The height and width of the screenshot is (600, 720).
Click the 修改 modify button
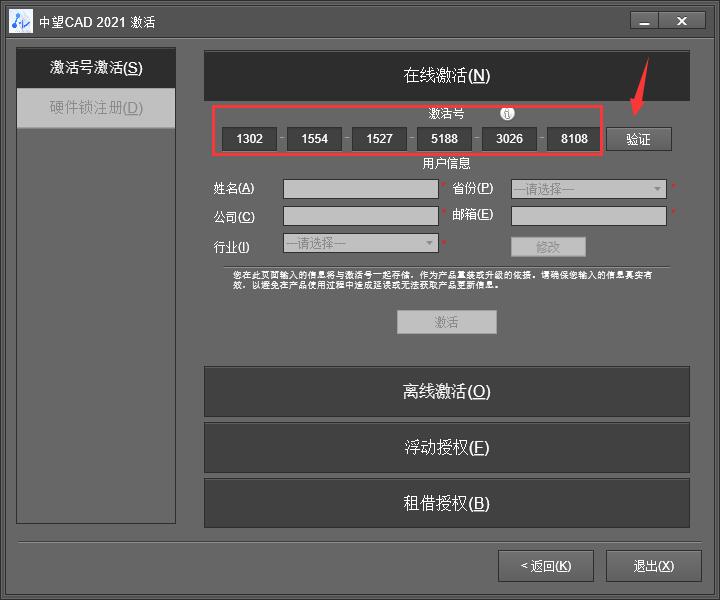(548, 247)
